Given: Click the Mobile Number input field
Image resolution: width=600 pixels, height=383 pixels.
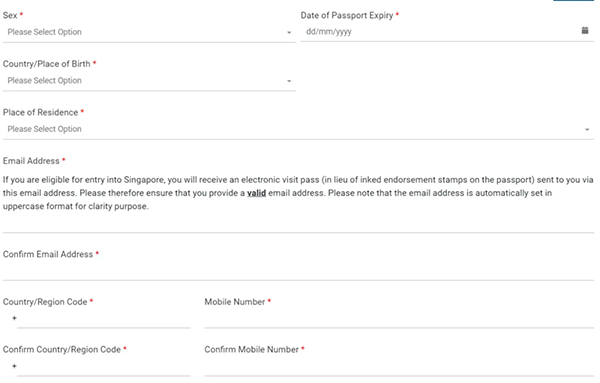Looking at the screenshot, I should [x=399, y=319].
